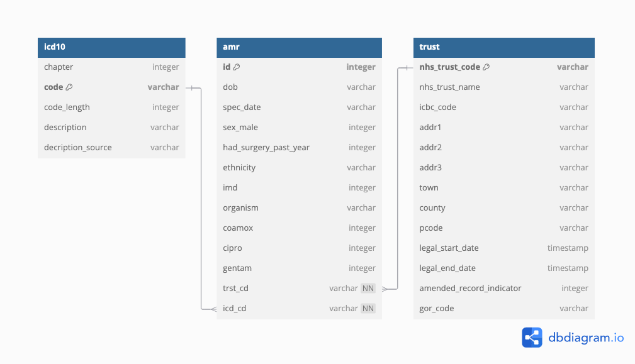
Task: Select the amended_record_indicator field
Action: pos(504,289)
